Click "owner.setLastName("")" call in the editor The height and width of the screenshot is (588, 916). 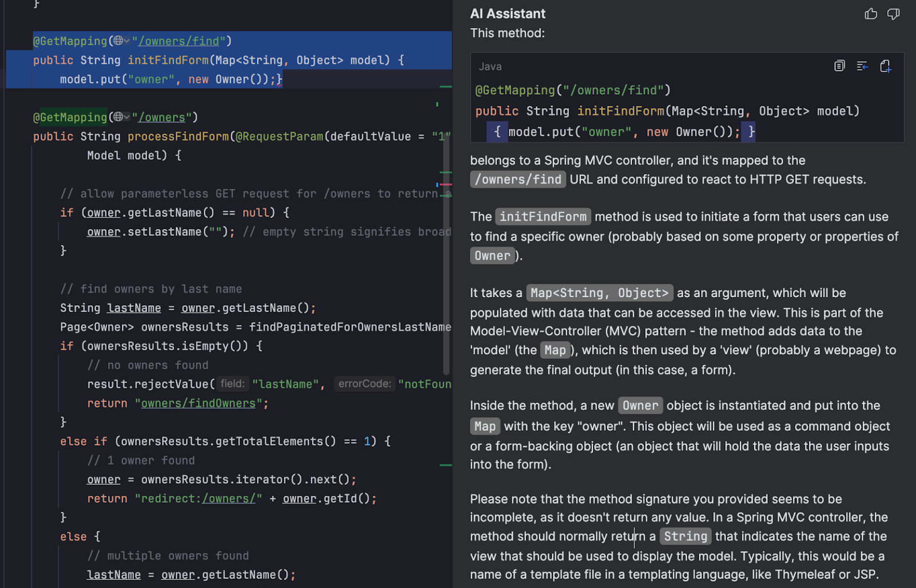(157, 232)
